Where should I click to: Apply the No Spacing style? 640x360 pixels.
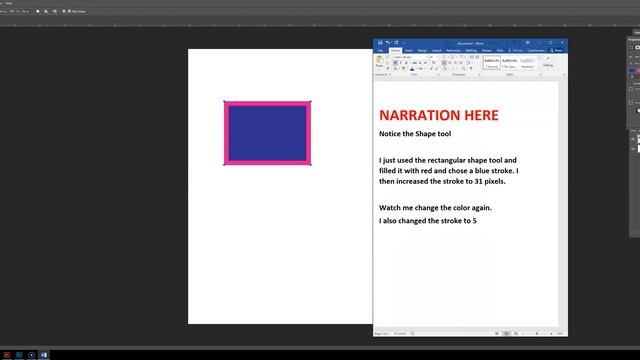[509, 62]
